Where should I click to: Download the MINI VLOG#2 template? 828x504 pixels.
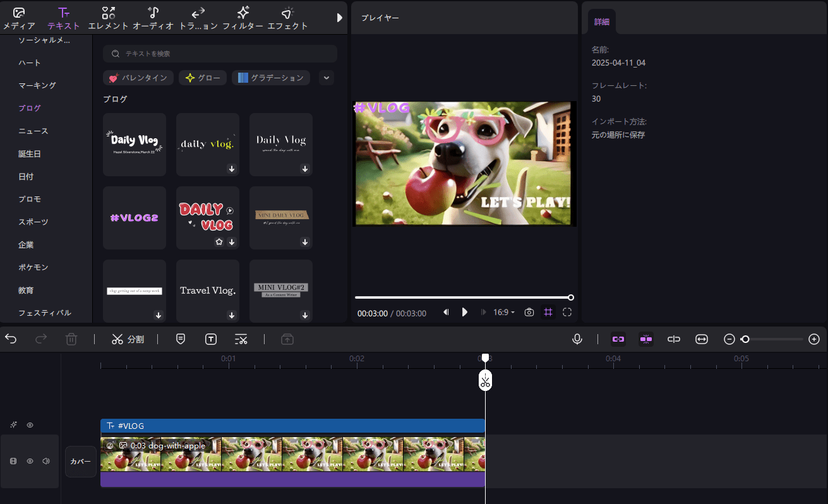pyautogui.click(x=305, y=315)
